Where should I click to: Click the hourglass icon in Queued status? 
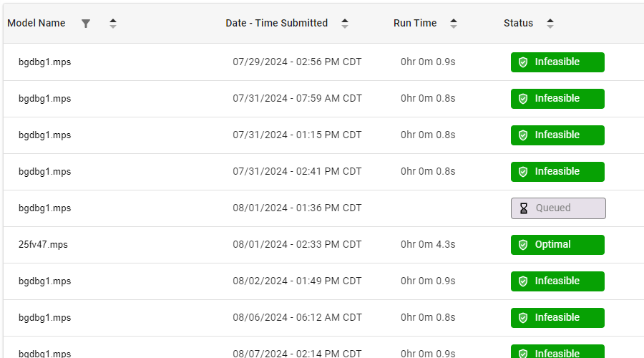pos(524,208)
